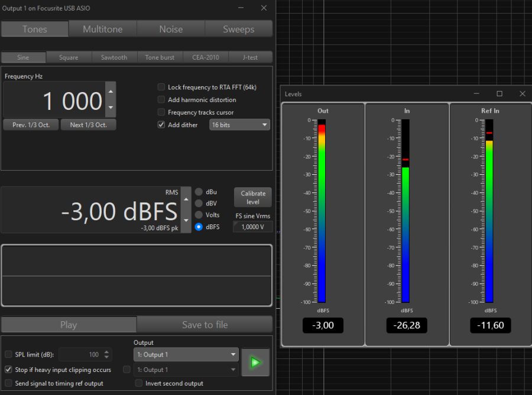Maximize the Levels window
Viewport: 532px width, 395px height.
(499, 94)
